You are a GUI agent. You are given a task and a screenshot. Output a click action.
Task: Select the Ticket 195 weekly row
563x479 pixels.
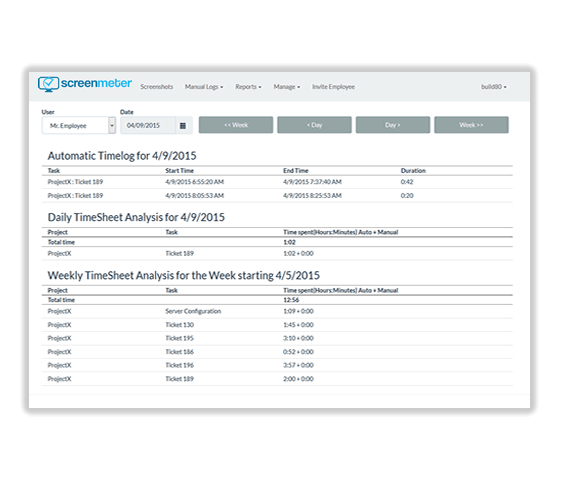[277, 338]
